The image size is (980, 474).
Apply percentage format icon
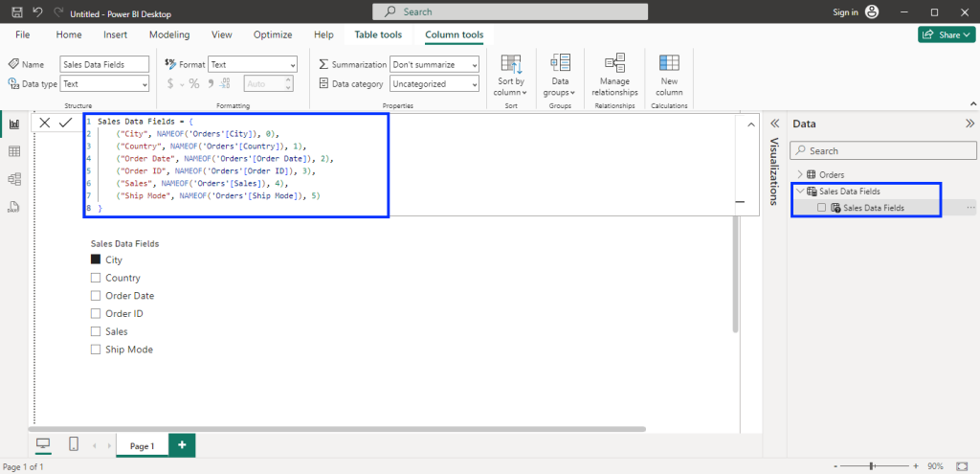[x=194, y=83]
